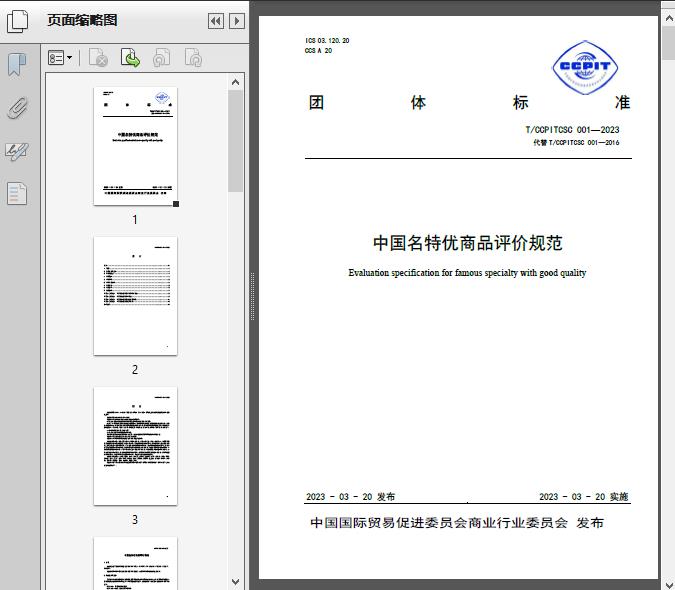Screen dimensions: 675x590
Task: Click the 准 character in heading
Action: [622, 103]
